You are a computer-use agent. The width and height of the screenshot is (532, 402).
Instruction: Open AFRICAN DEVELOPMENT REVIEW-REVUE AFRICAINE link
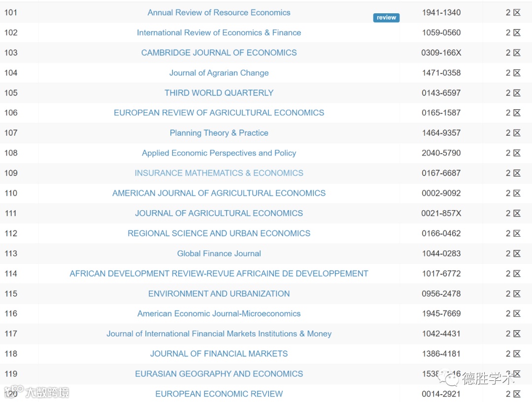click(219, 274)
